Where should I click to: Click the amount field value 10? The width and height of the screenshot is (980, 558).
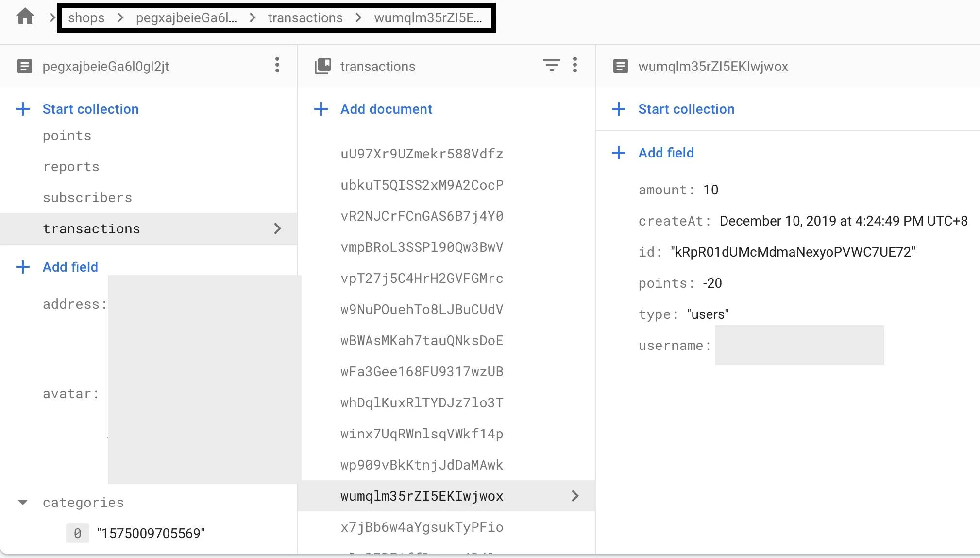[x=710, y=190]
